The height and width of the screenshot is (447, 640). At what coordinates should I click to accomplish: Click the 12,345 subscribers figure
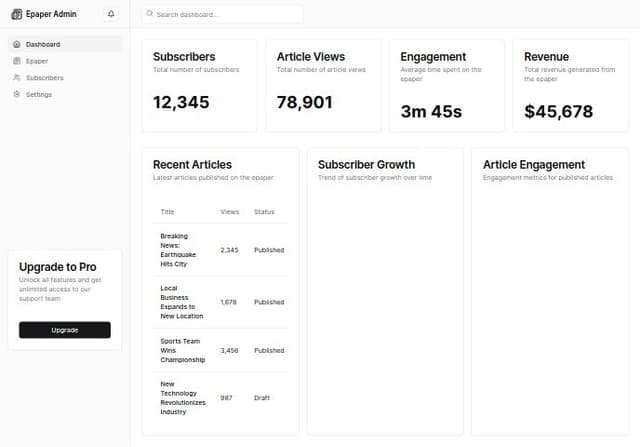pyautogui.click(x=181, y=102)
